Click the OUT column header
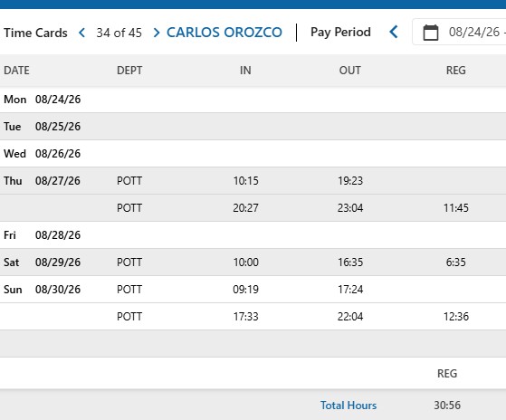This screenshot has width=506, height=420. (x=350, y=71)
